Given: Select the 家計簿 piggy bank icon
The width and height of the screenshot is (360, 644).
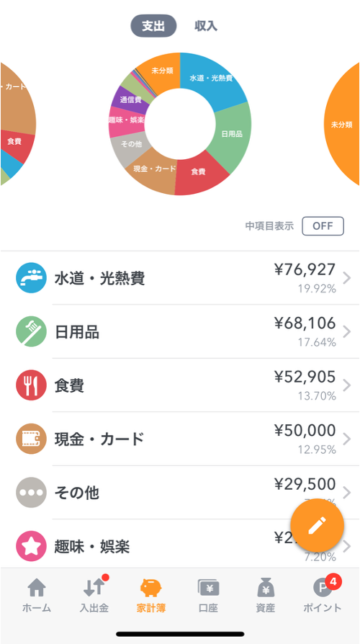Looking at the screenshot, I should coord(151,588).
